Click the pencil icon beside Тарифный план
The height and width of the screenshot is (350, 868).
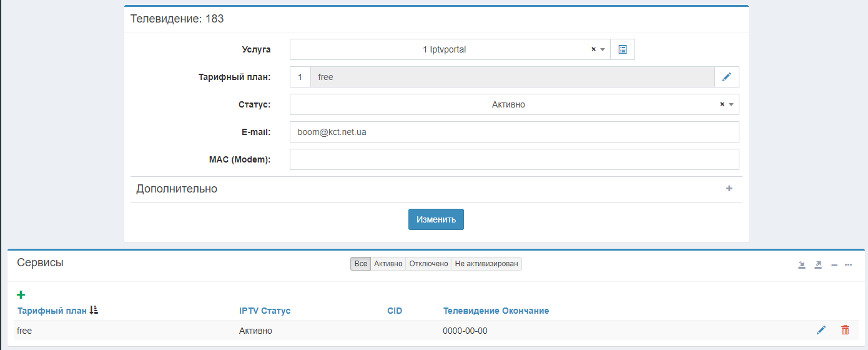click(x=726, y=77)
